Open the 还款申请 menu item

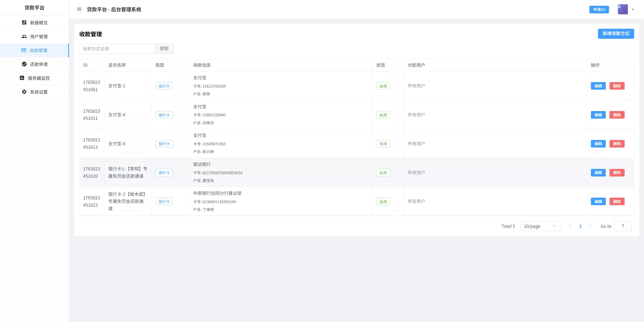(x=39, y=64)
